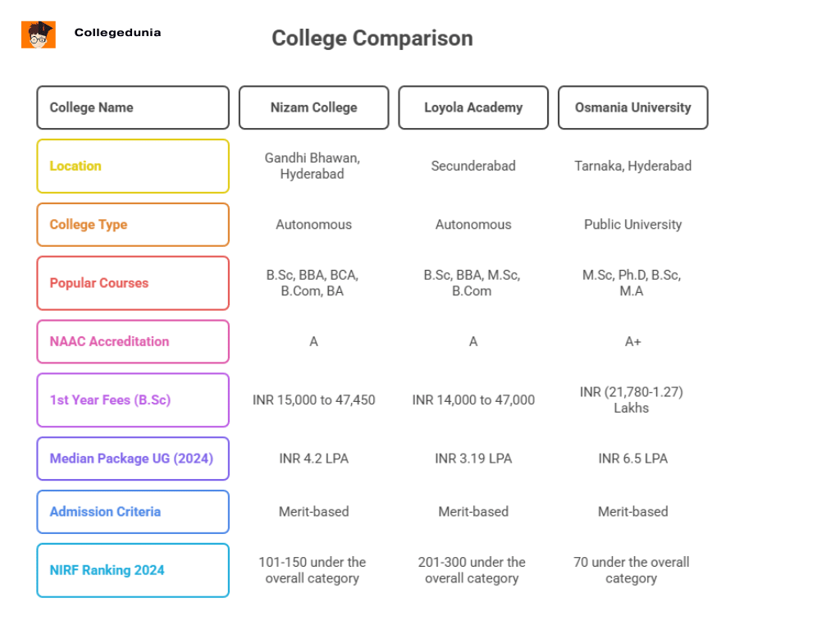840x630 pixels.
Task: Click the Collegedunia brand name text
Action: point(117,33)
